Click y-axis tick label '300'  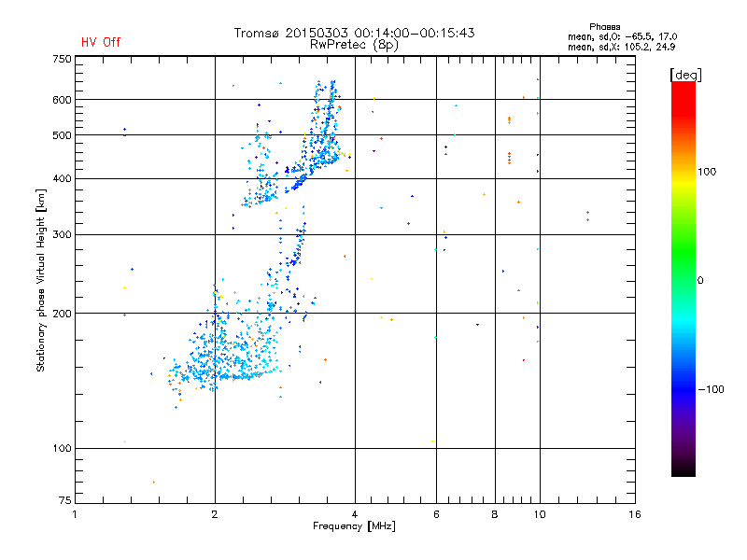click(x=62, y=235)
